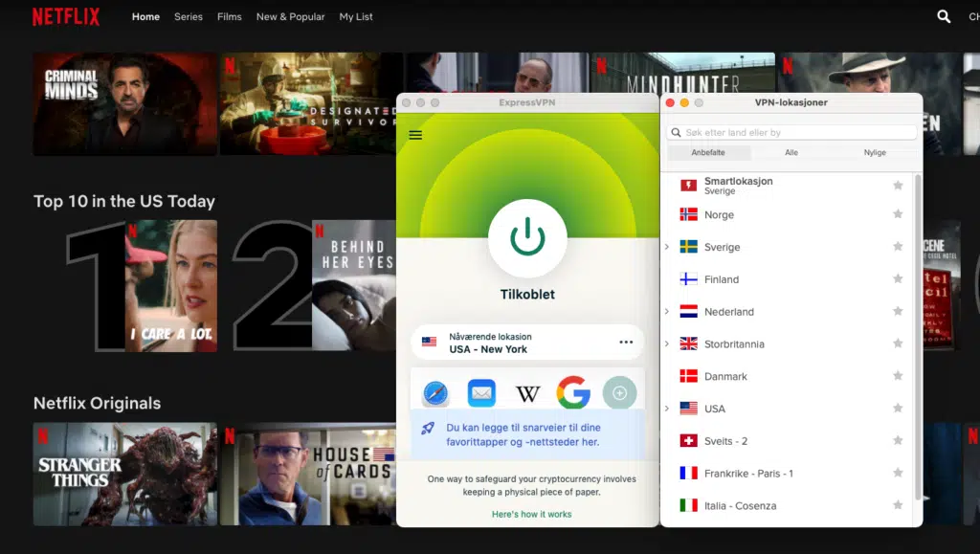Click the Switzerland flag icon
Image resolution: width=980 pixels, height=554 pixels.
[688, 441]
